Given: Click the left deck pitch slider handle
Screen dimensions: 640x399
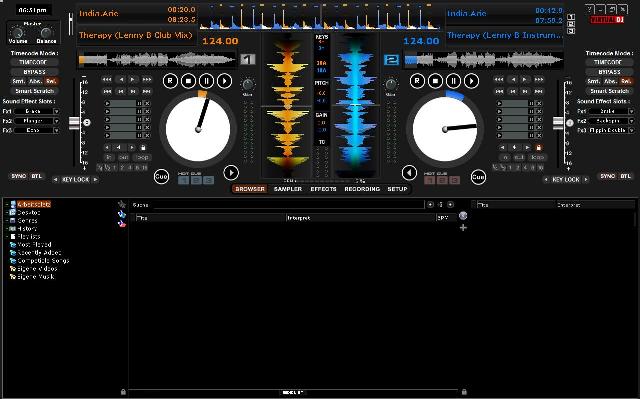Looking at the screenshot, I should pyautogui.click(x=74, y=123).
